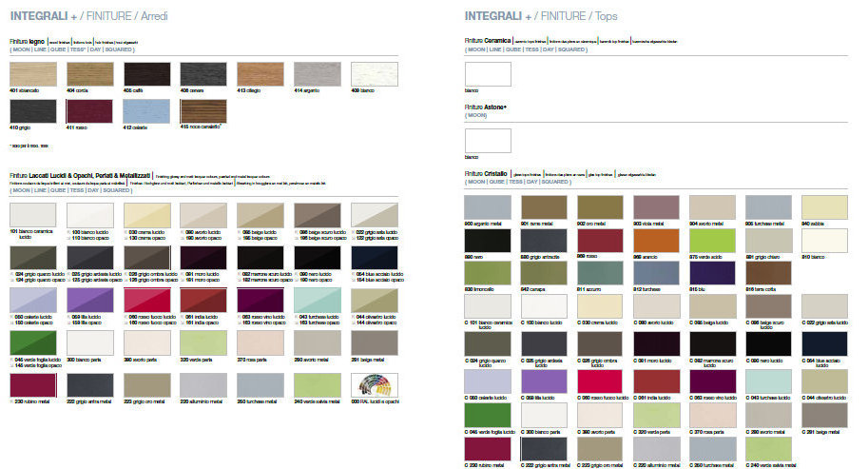Pick the 406 caffè dark wood swatch
The height and width of the screenshot is (469, 868).
(145, 75)
